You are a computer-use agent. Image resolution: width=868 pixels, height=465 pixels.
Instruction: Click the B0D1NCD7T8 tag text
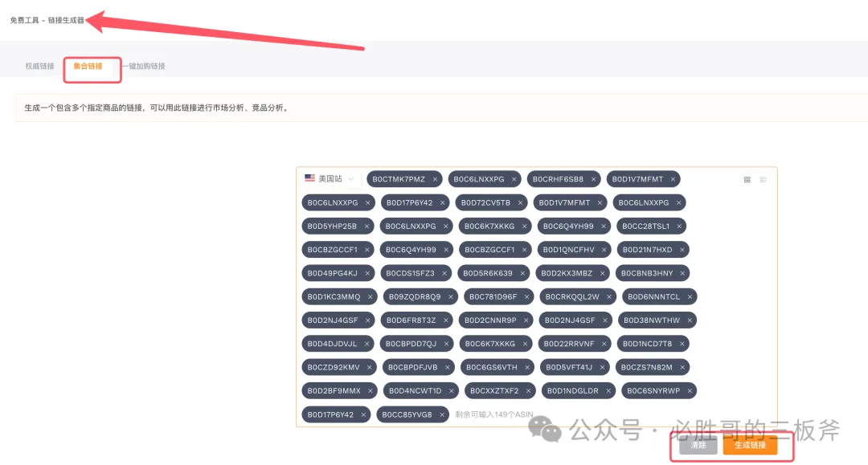pyautogui.click(x=647, y=344)
